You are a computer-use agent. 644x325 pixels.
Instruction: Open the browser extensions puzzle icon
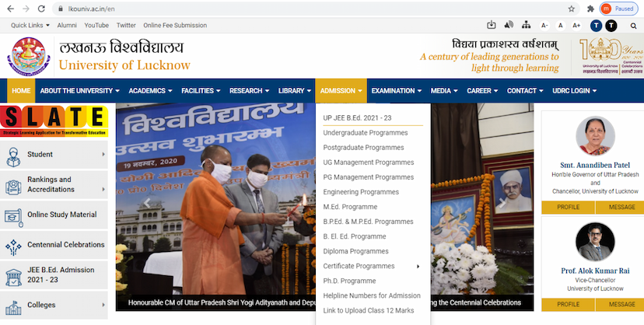coord(591,9)
